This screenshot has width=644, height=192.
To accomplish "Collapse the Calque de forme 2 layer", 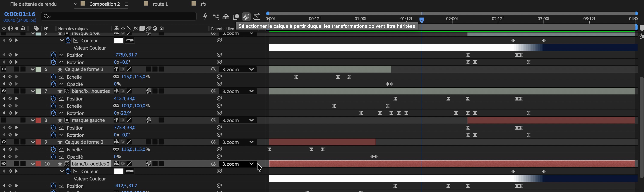I will tap(33, 142).
